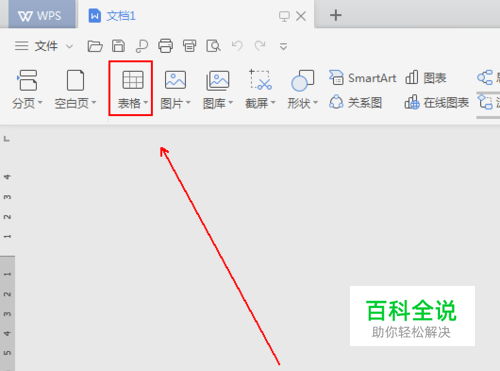This screenshot has width=500, height=371.
Task: Click the hamburger menu icon beside 文件
Action: click(x=22, y=46)
